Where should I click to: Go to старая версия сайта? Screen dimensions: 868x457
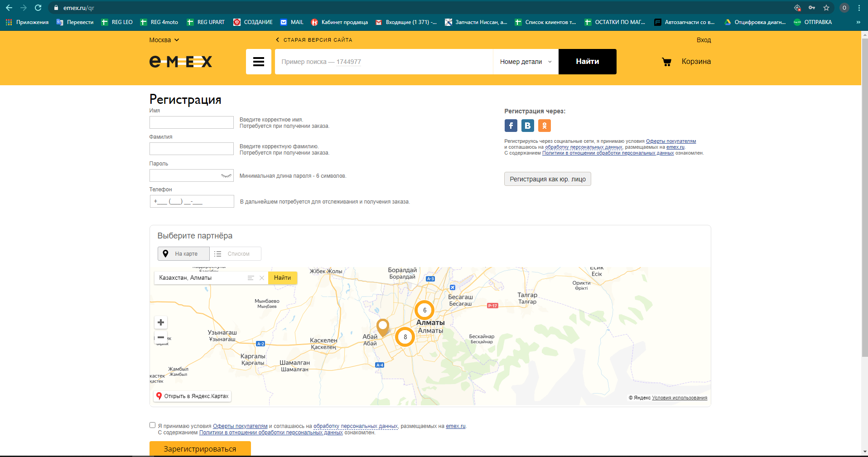point(314,40)
